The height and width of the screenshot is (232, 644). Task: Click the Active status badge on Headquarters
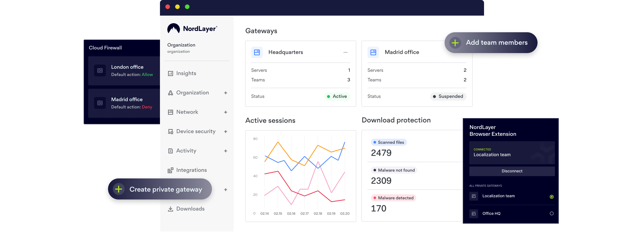coord(337,96)
